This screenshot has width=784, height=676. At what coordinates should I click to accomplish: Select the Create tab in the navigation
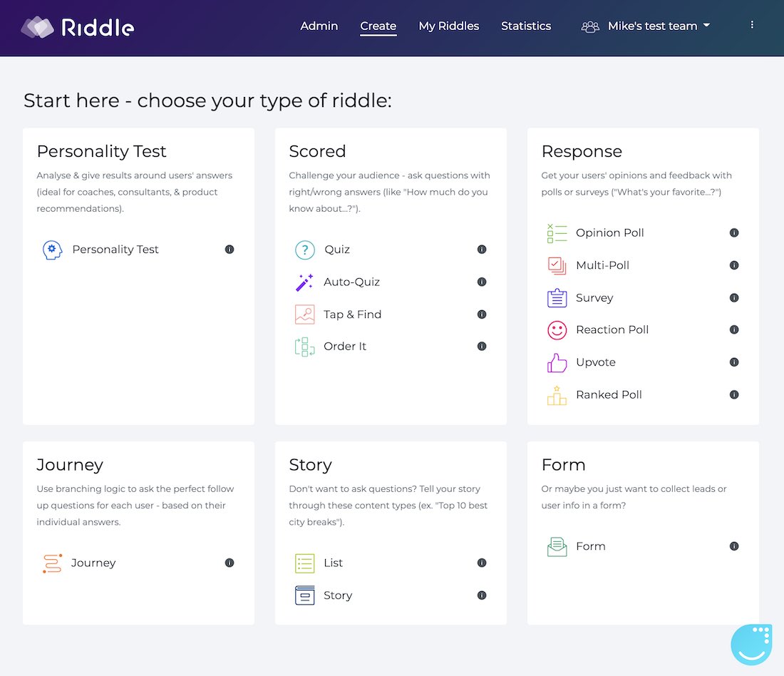pyautogui.click(x=378, y=26)
